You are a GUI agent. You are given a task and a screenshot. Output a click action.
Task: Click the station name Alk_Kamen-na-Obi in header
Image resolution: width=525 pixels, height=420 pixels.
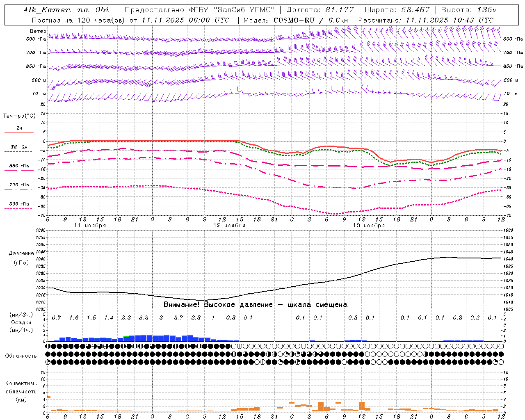pos(66,10)
